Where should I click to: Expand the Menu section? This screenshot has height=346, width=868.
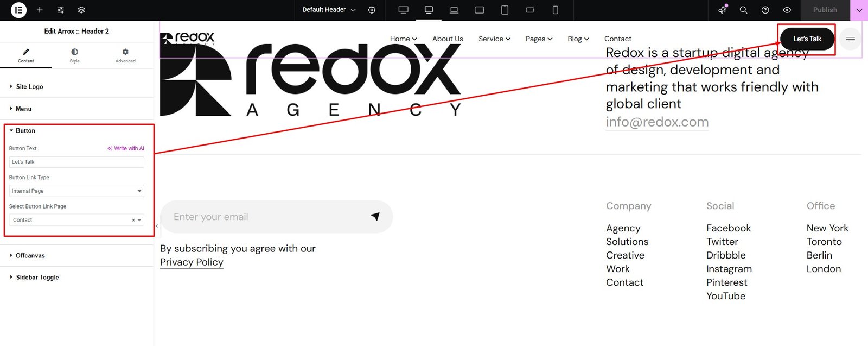coord(76,109)
